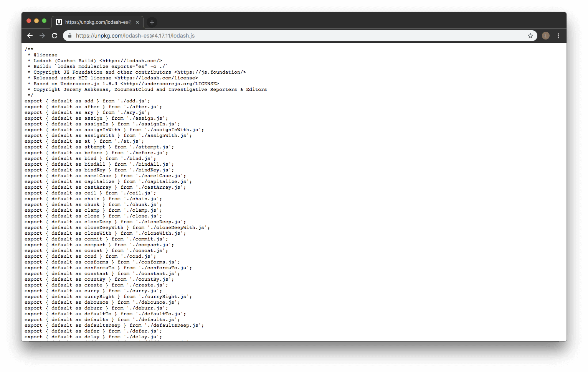Image resolution: width=588 pixels, height=372 pixels.
Task: Click the export line for './conforms.js'
Action: [x=102, y=262]
